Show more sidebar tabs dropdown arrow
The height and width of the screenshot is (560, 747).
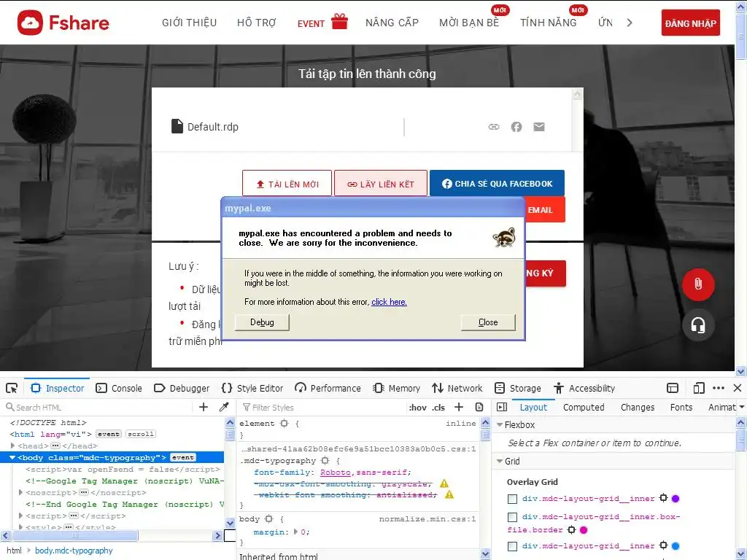pos(742,407)
